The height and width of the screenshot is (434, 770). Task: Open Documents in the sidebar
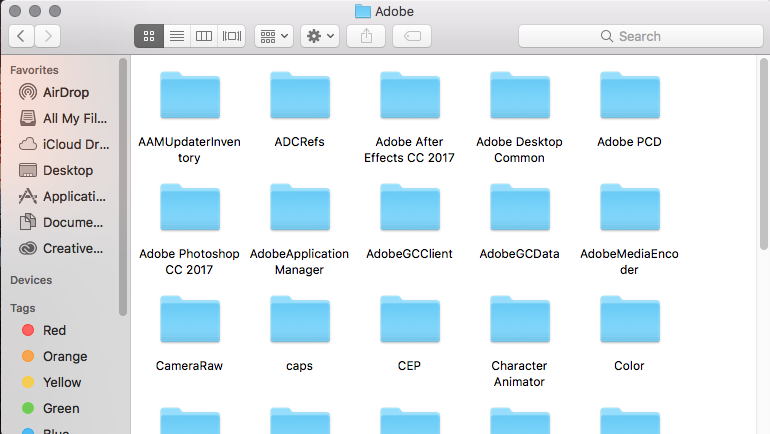(63, 222)
